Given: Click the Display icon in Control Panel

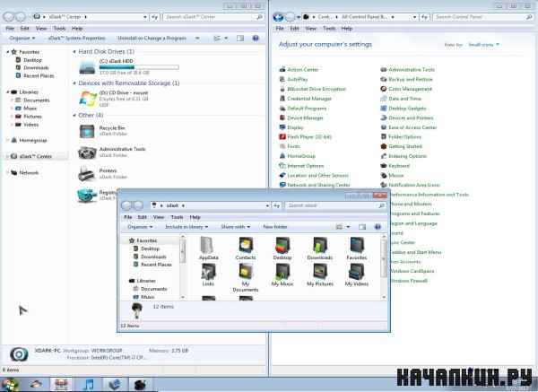Looking at the screenshot, I should pyautogui.click(x=282, y=127).
